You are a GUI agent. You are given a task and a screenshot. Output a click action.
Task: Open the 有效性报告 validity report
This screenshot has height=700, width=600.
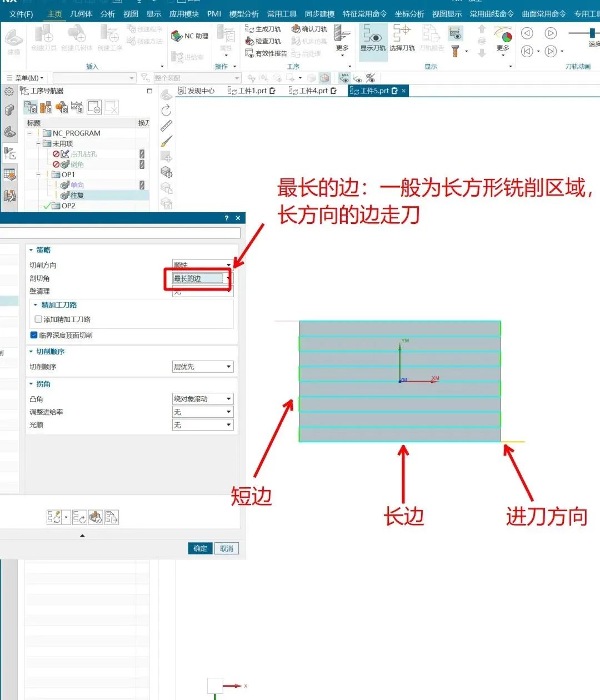pyautogui.click(x=266, y=53)
